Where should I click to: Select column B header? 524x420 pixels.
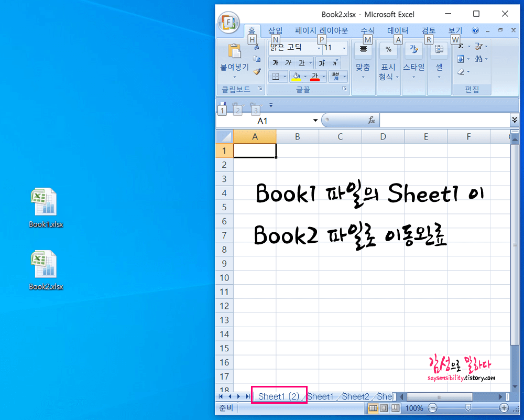pos(298,136)
